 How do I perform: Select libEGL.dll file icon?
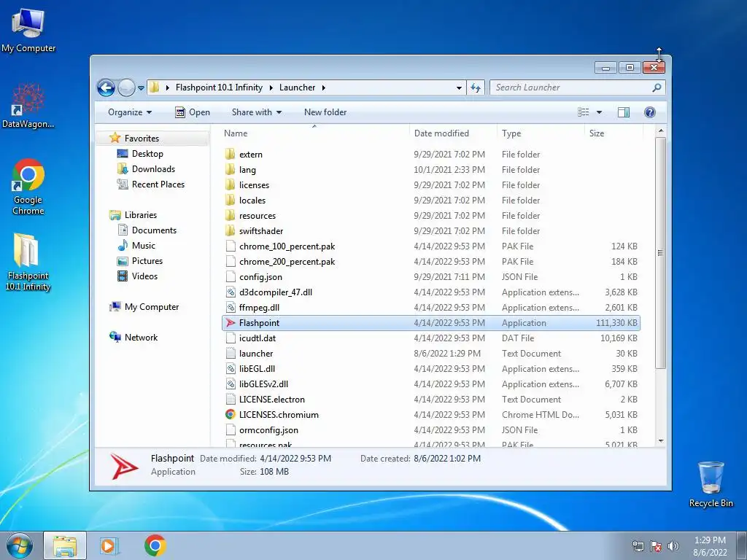pyautogui.click(x=231, y=368)
